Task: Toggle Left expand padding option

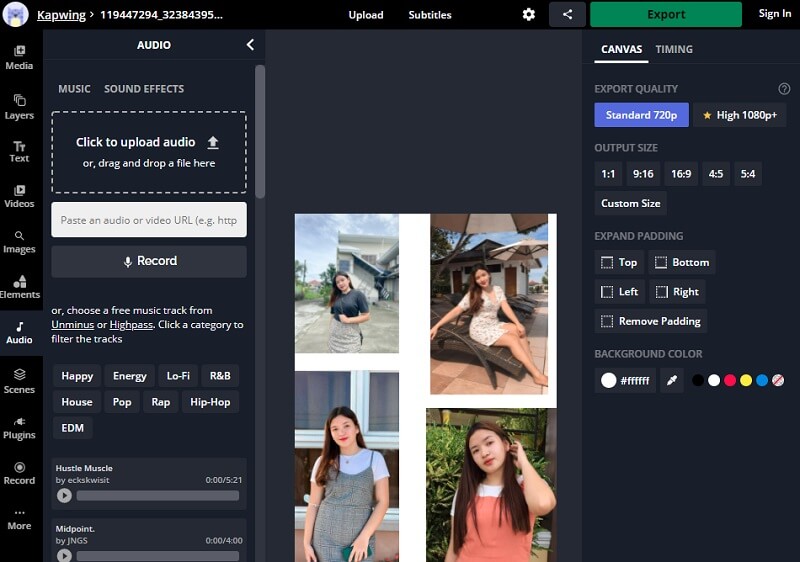Action: [x=619, y=292]
